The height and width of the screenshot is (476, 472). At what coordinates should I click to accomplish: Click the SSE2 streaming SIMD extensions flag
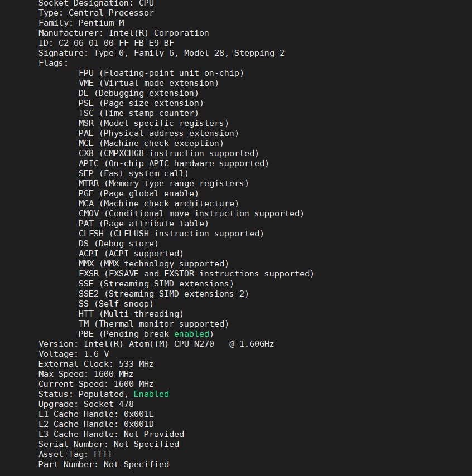pyautogui.click(x=163, y=294)
